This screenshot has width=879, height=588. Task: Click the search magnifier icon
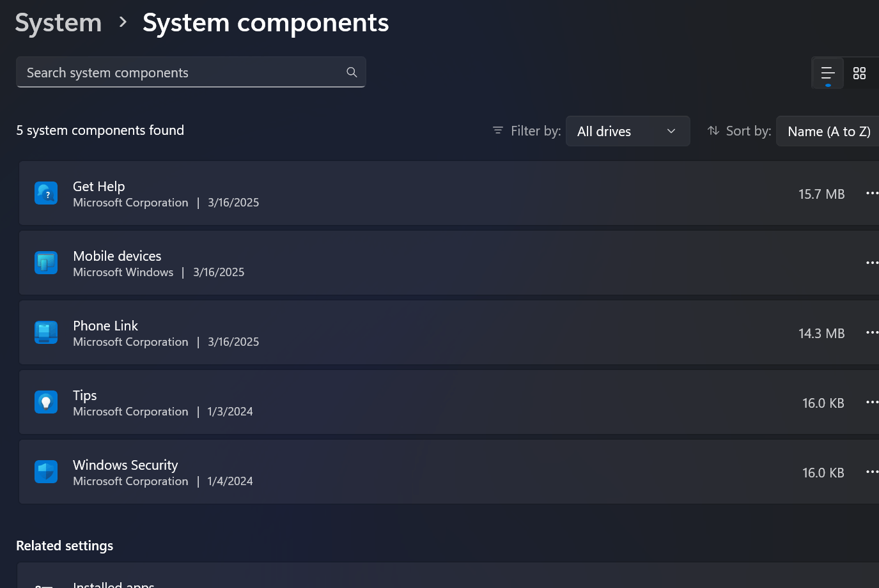click(x=352, y=72)
